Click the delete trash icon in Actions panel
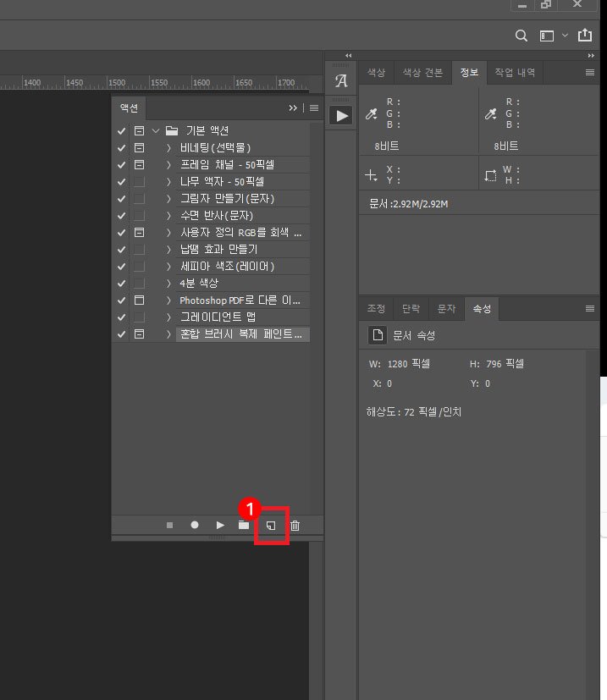Viewport: 607px width, 700px height. click(295, 526)
